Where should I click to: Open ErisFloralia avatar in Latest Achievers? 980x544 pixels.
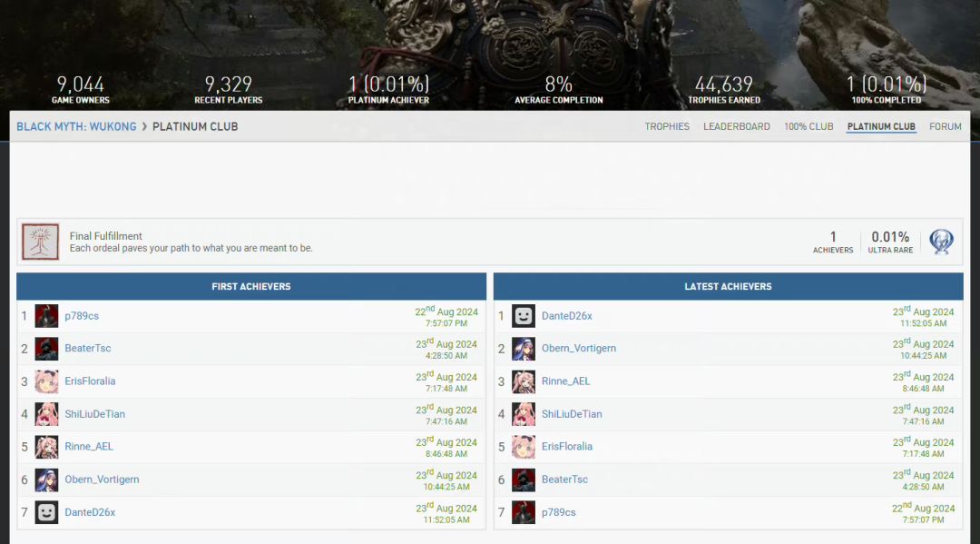click(x=524, y=447)
